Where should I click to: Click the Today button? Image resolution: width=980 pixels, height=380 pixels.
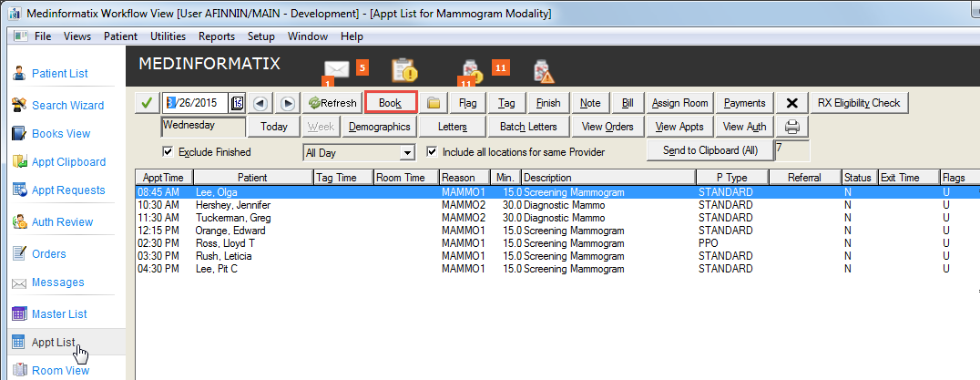click(x=274, y=127)
